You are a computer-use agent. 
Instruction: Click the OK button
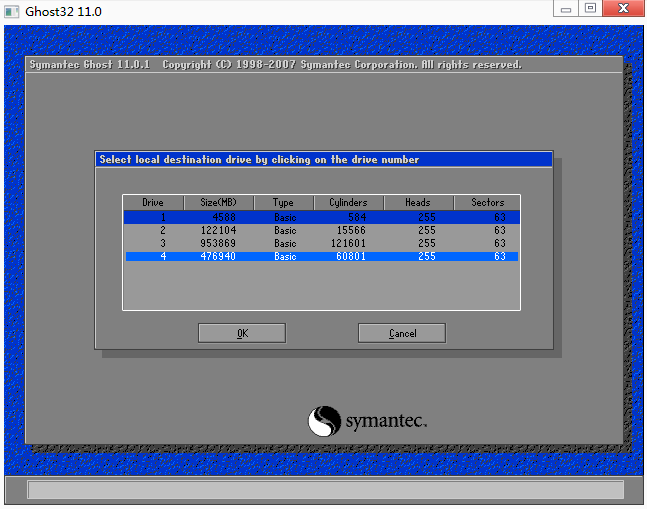(x=242, y=333)
